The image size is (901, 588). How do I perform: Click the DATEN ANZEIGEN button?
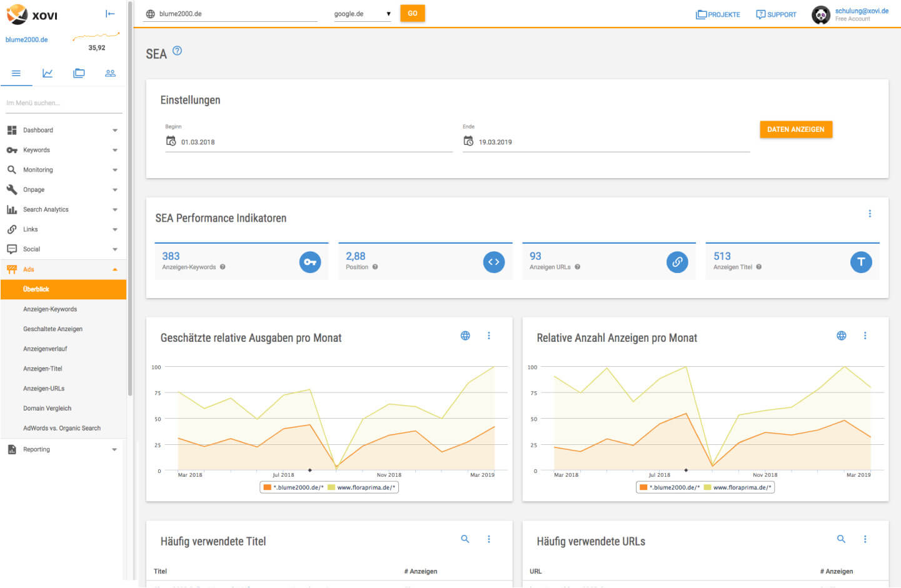pos(796,129)
